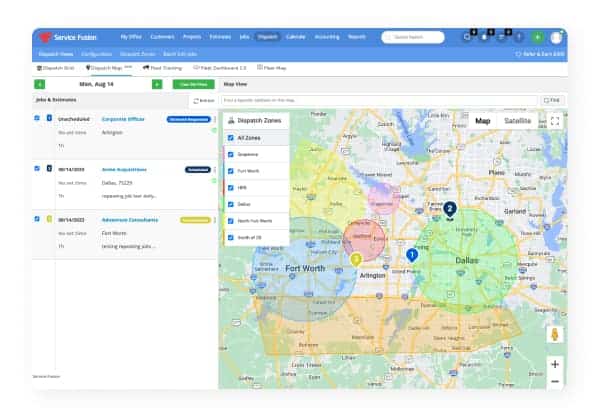This screenshot has height=416, width=601.
Task: Open options menu for Corporate Offices job
Action: tap(216, 118)
